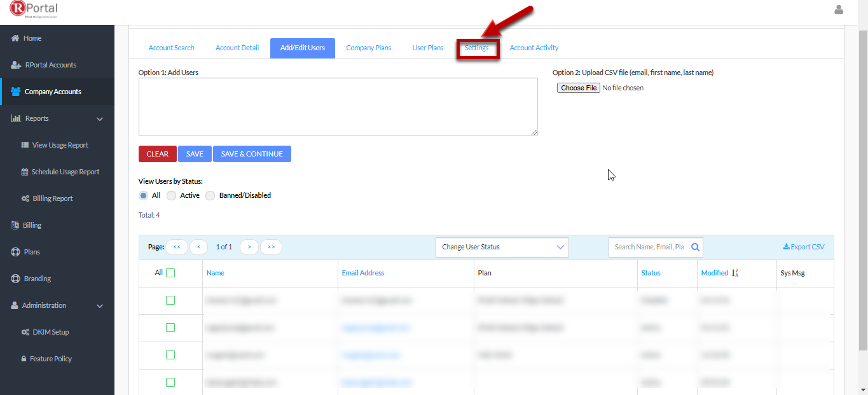Click in the Add Users text area
Screen dimensions: 868x395
[x=338, y=107]
